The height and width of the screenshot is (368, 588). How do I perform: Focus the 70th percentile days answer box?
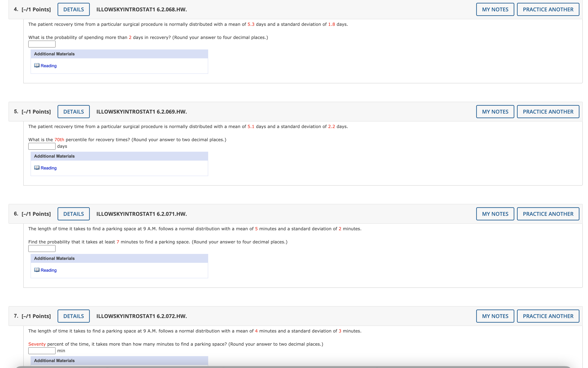(42, 146)
